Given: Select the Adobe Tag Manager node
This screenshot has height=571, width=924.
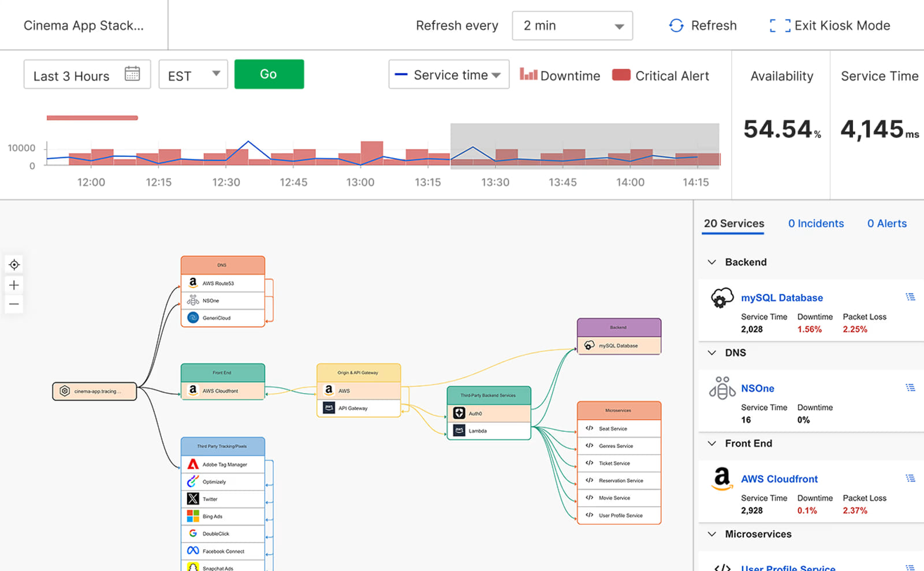Looking at the screenshot, I should [222, 465].
